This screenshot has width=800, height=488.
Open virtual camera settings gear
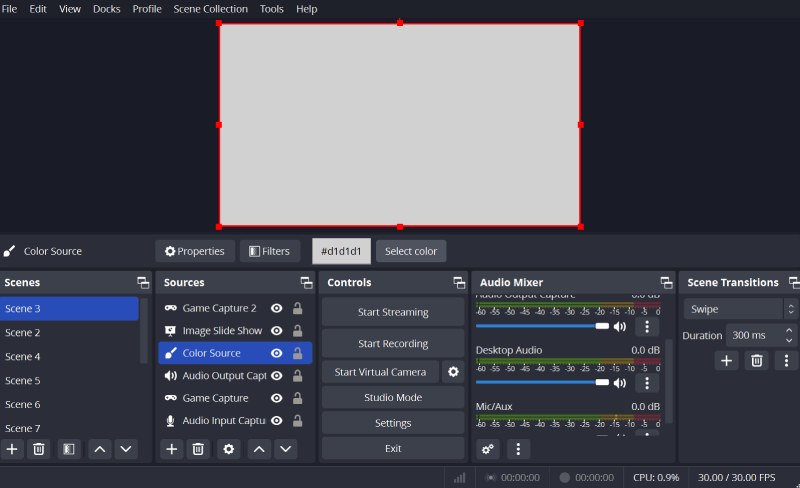point(453,372)
